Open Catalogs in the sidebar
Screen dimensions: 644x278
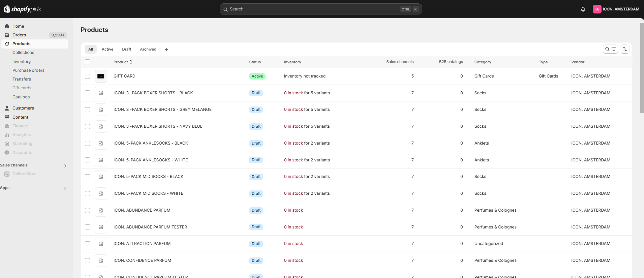(21, 97)
